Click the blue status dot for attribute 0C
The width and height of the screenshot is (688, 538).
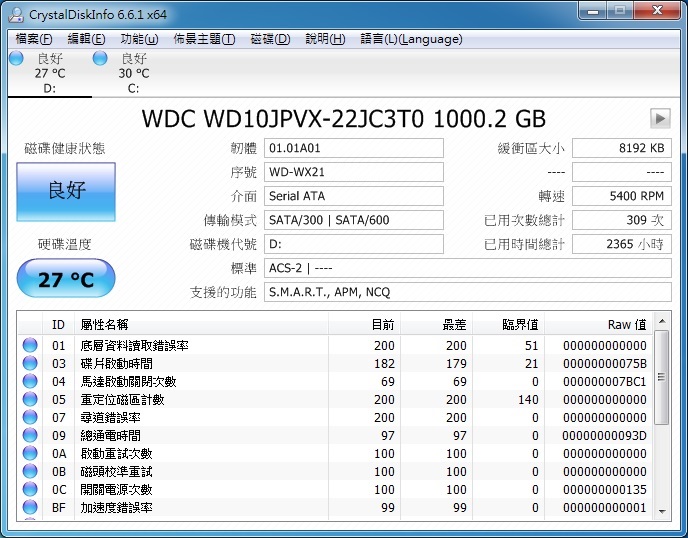[x=30, y=489]
